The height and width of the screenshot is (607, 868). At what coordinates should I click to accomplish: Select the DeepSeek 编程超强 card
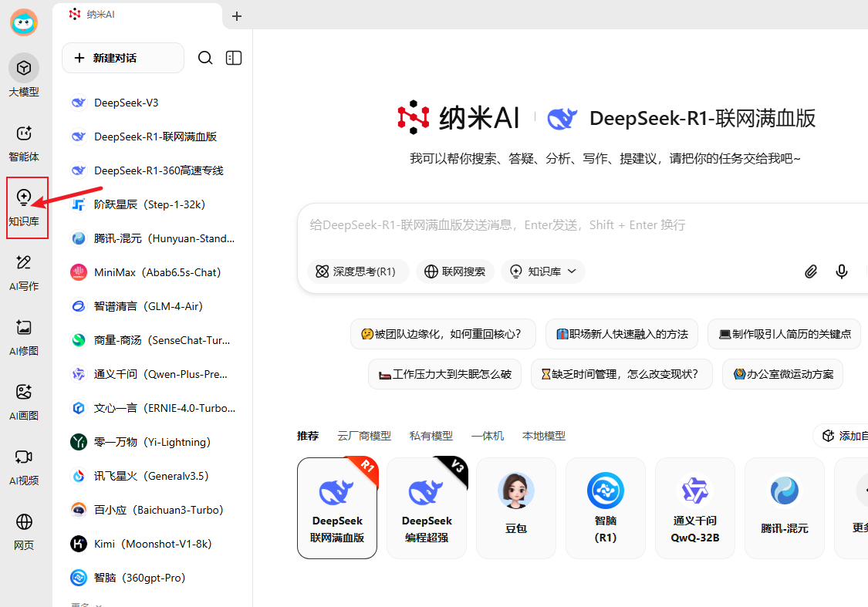click(427, 508)
